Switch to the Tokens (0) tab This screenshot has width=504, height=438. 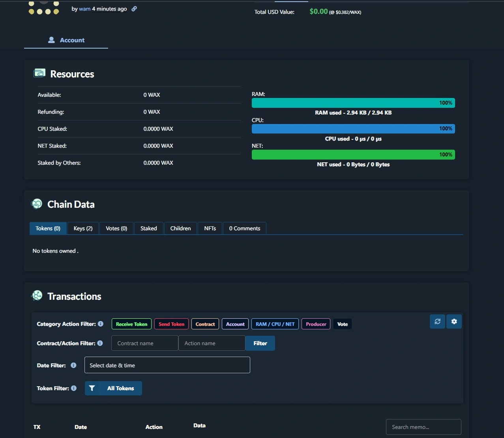point(48,228)
